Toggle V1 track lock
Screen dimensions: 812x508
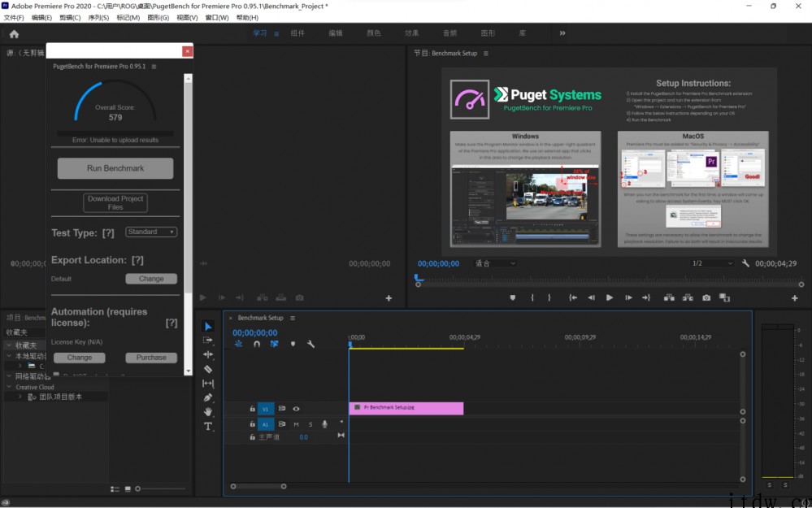(252, 409)
